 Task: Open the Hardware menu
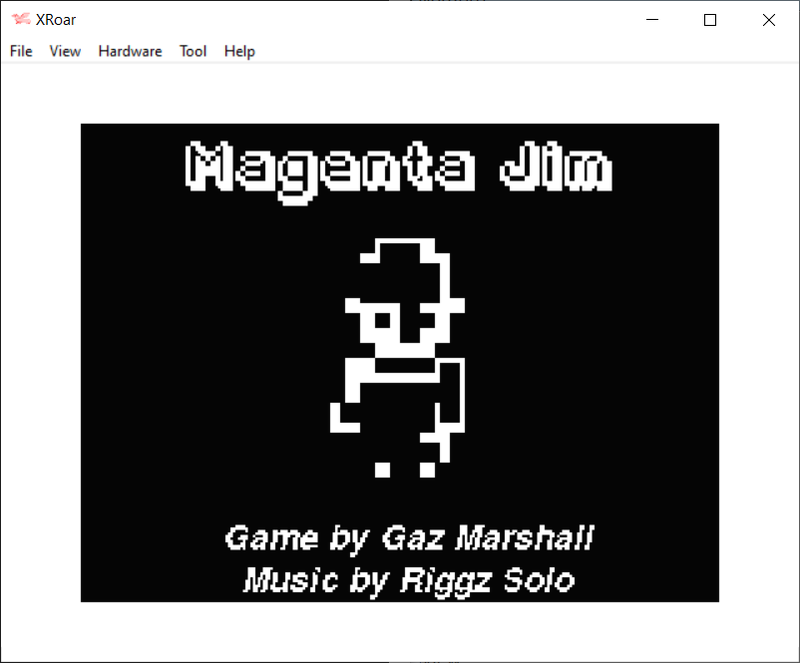pos(130,51)
